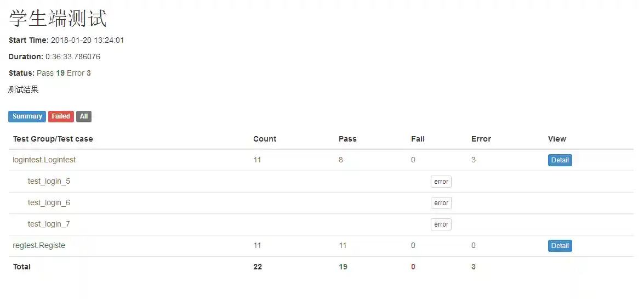Click the Pass column header
This screenshot has width=644, height=299.
pyautogui.click(x=347, y=139)
